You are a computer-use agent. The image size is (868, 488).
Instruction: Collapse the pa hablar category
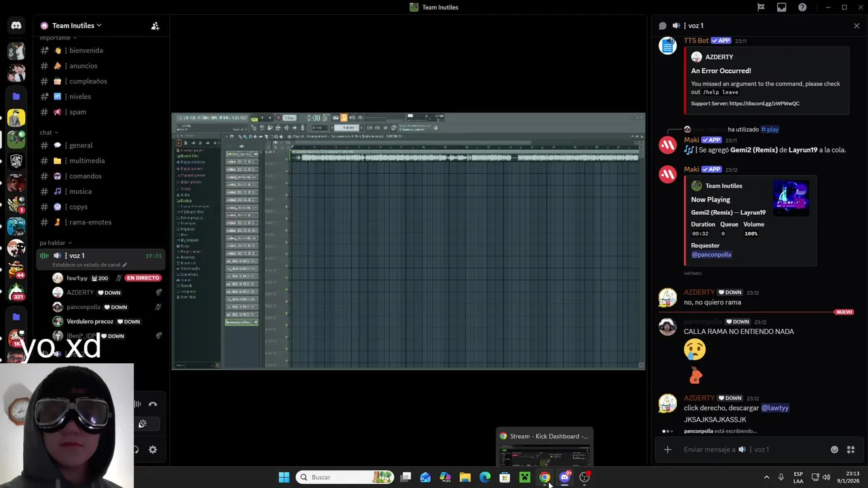click(x=56, y=243)
